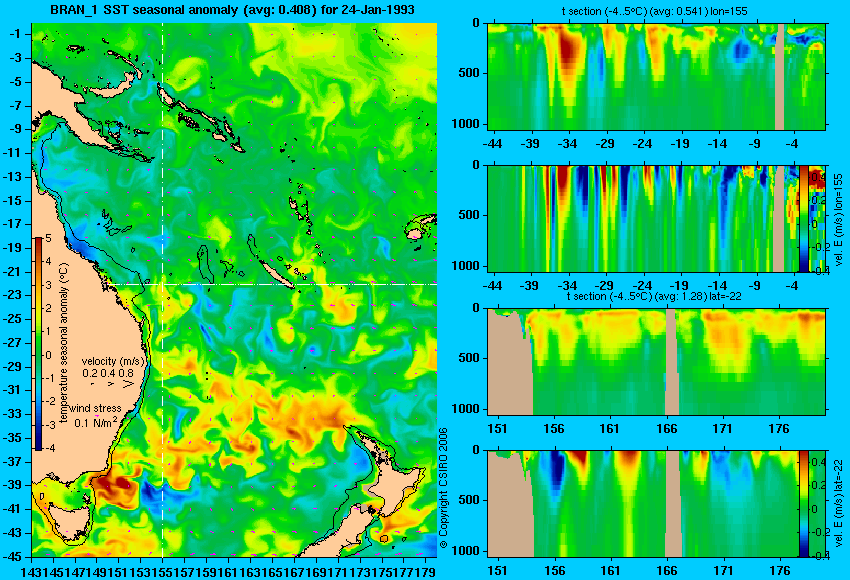Screen dimensions: 850x580
Task: Open the temperature section panel for lon=155
Action: [657, 76]
